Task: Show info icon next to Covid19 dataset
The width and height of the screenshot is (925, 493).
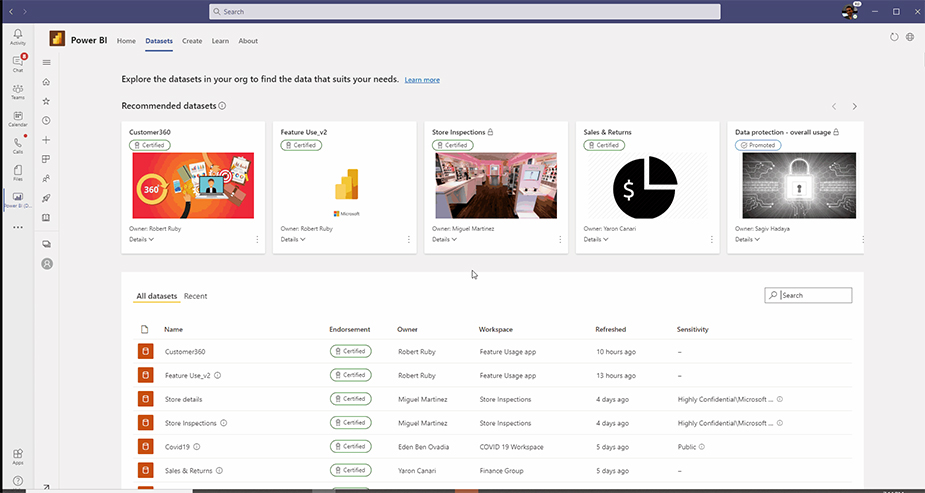Action: tap(197, 447)
